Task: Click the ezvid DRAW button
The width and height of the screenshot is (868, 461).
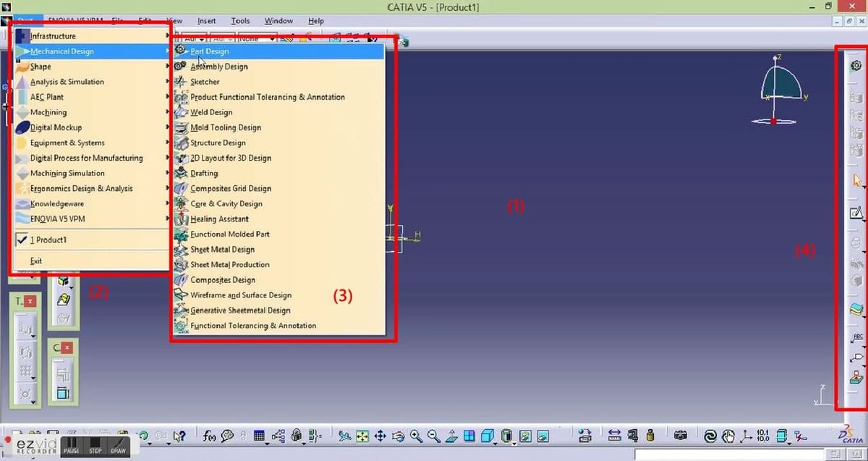Action: [118, 446]
